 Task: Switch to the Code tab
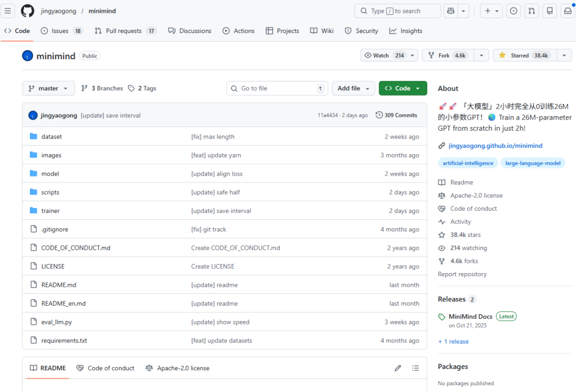pos(17,31)
